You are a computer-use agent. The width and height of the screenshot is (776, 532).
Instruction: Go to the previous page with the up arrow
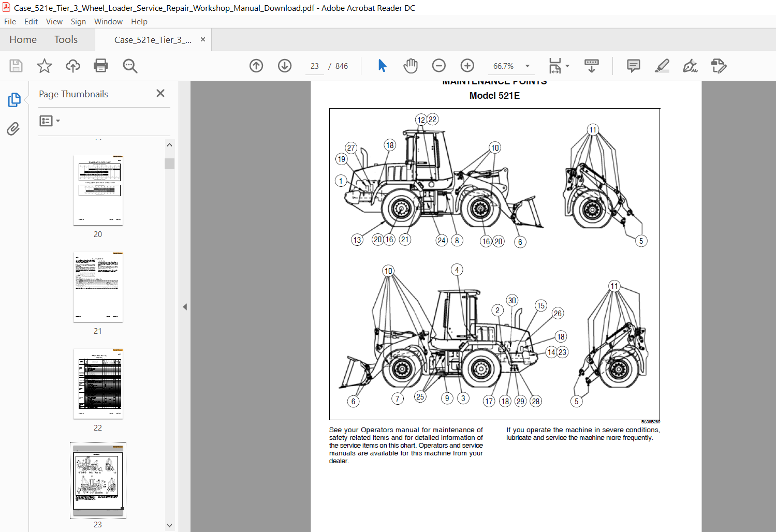(x=256, y=66)
